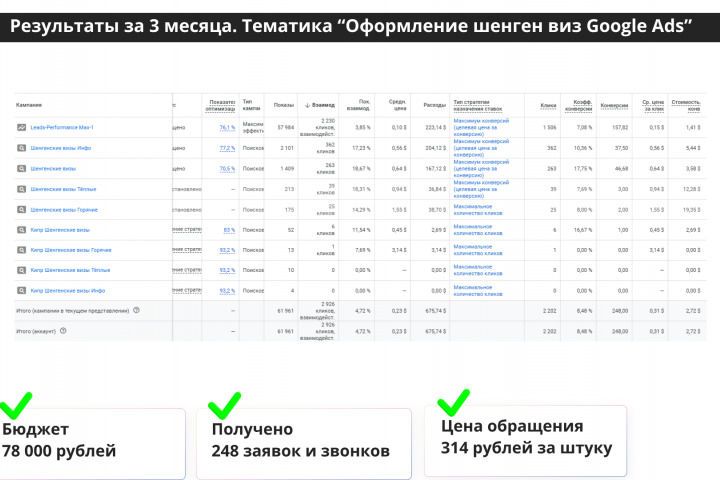Click the Стоимость конв. column header
The height and width of the screenshot is (480, 720).
(x=686, y=105)
